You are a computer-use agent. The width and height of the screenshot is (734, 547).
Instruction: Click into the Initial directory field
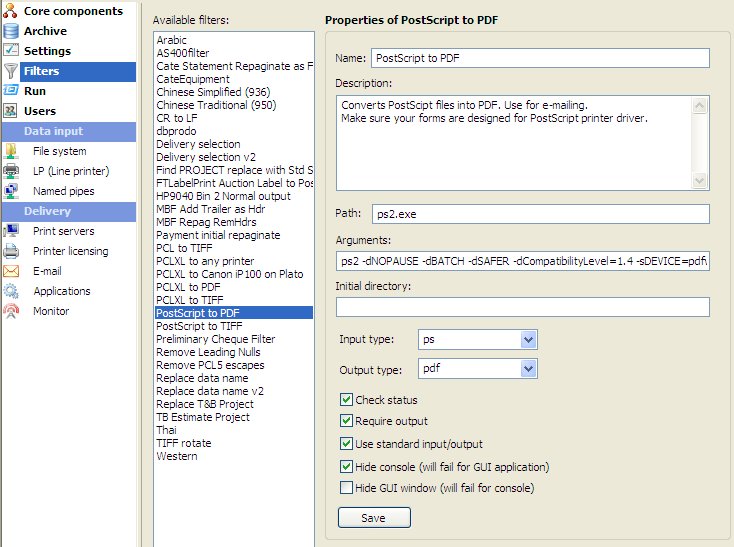[x=522, y=307]
